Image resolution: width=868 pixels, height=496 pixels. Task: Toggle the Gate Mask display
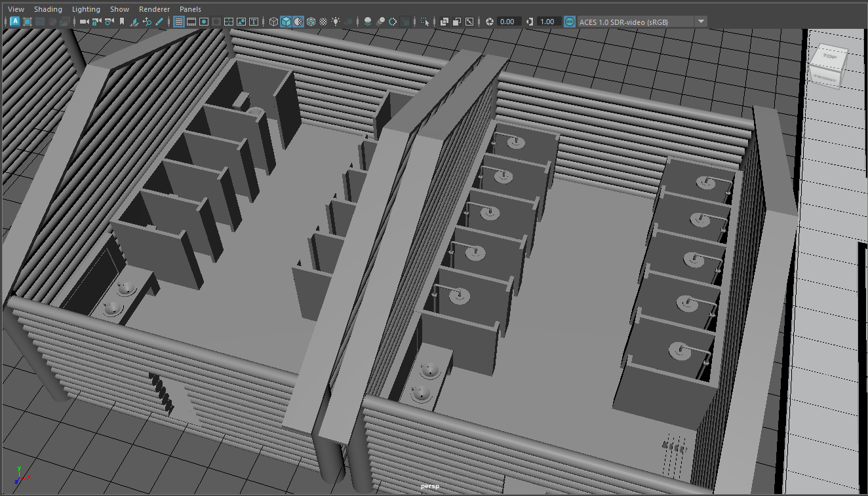click(x=216, y=22)
